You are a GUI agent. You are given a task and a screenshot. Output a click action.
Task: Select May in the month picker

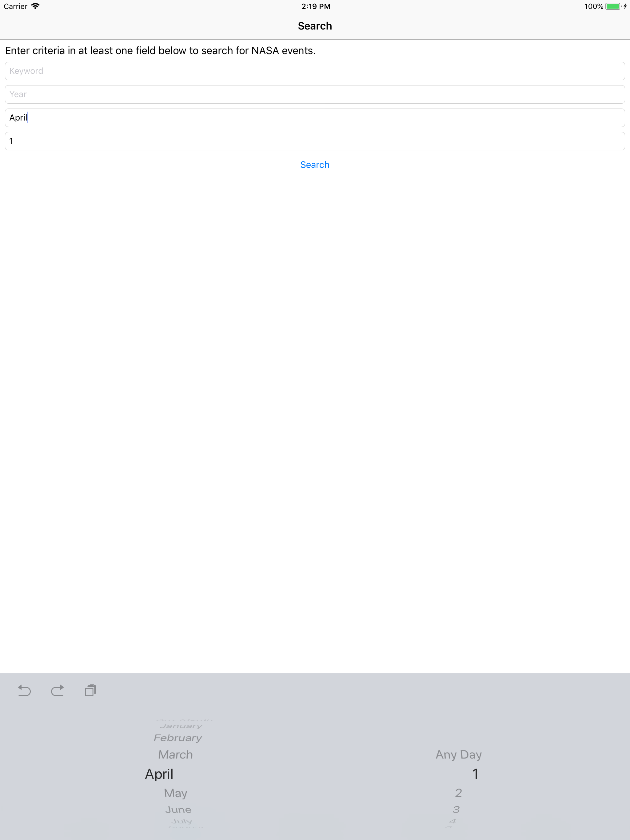click(176, 793)
